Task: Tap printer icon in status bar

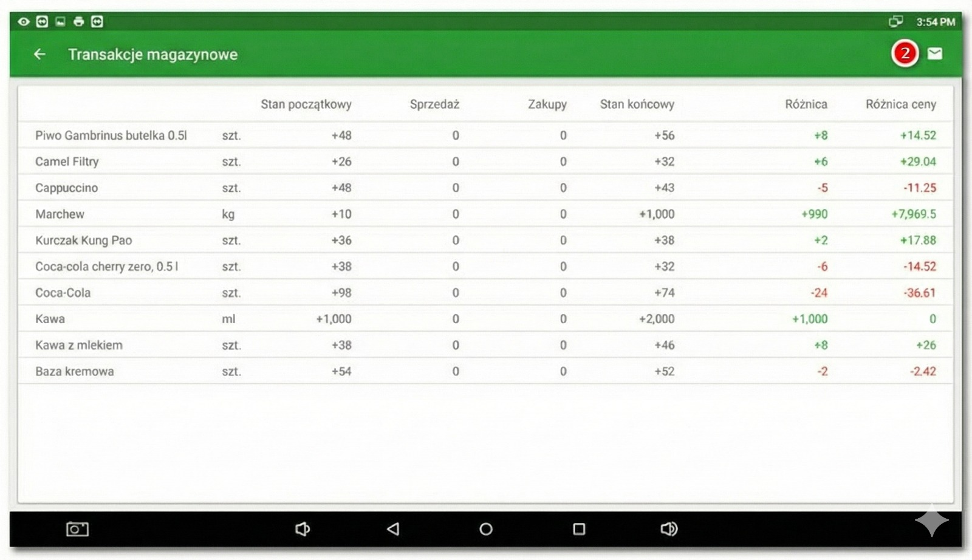Action: tap(78, 22)
